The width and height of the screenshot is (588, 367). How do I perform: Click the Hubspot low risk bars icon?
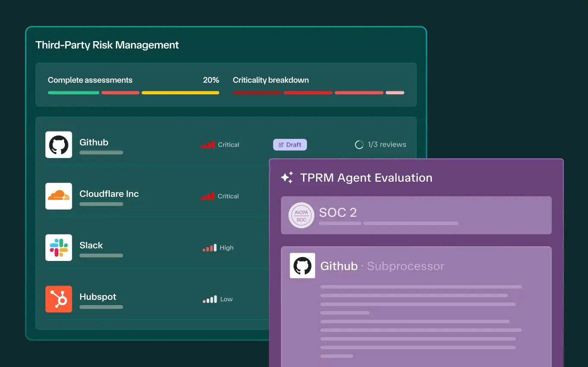click(x=210, y=299)
